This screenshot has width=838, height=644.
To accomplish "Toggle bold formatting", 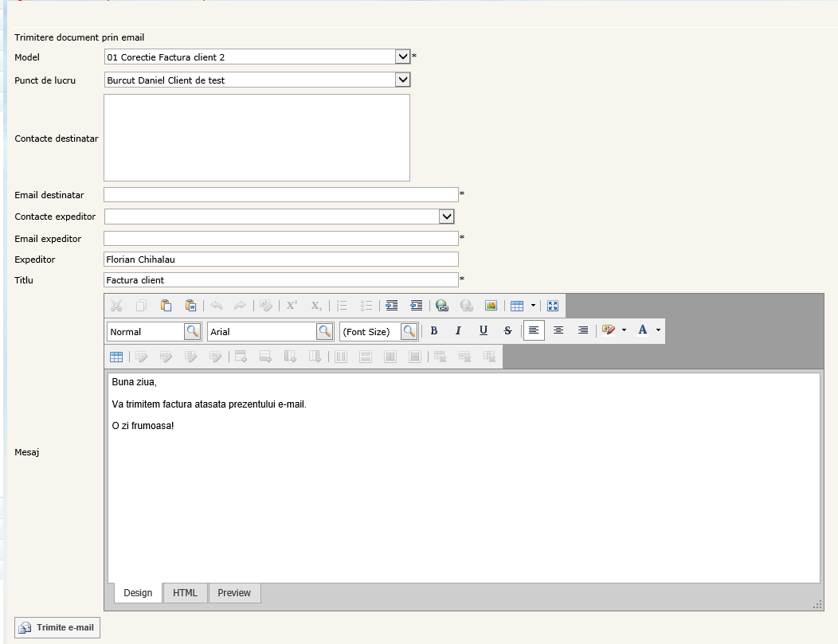I will (x=434, y=331).
